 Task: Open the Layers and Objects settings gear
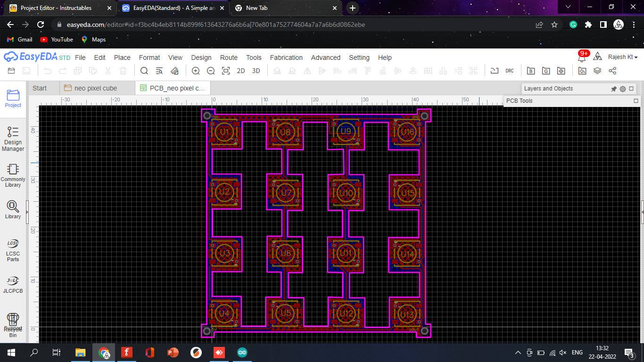(x=623, y=89)
